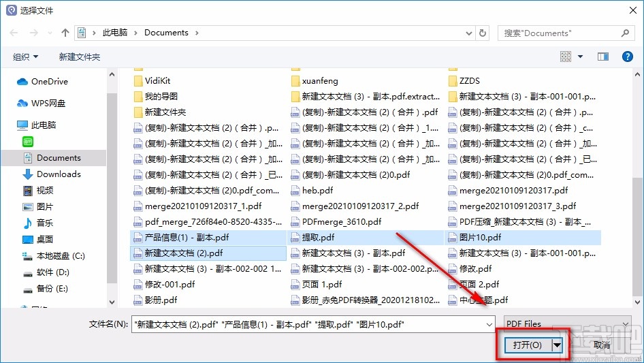
Task: Select 页面 2.pdf file
Action: [474, 284]
